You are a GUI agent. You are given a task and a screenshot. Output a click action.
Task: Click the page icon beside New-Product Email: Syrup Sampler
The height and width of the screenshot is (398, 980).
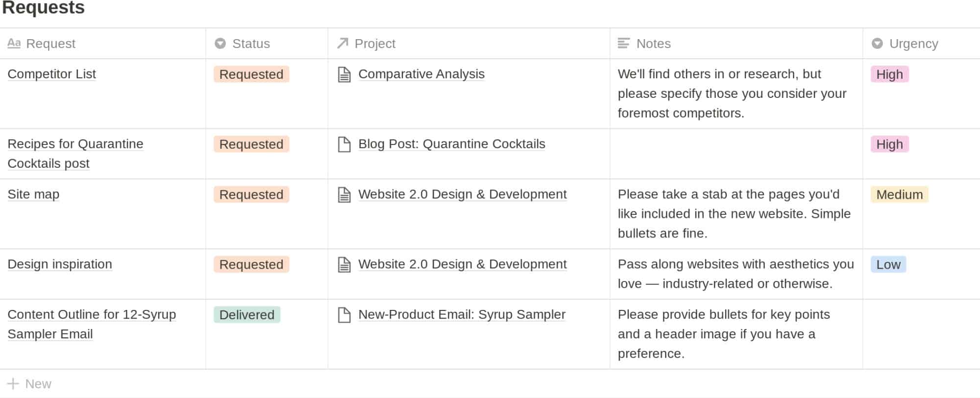click(x=344, y=315)
